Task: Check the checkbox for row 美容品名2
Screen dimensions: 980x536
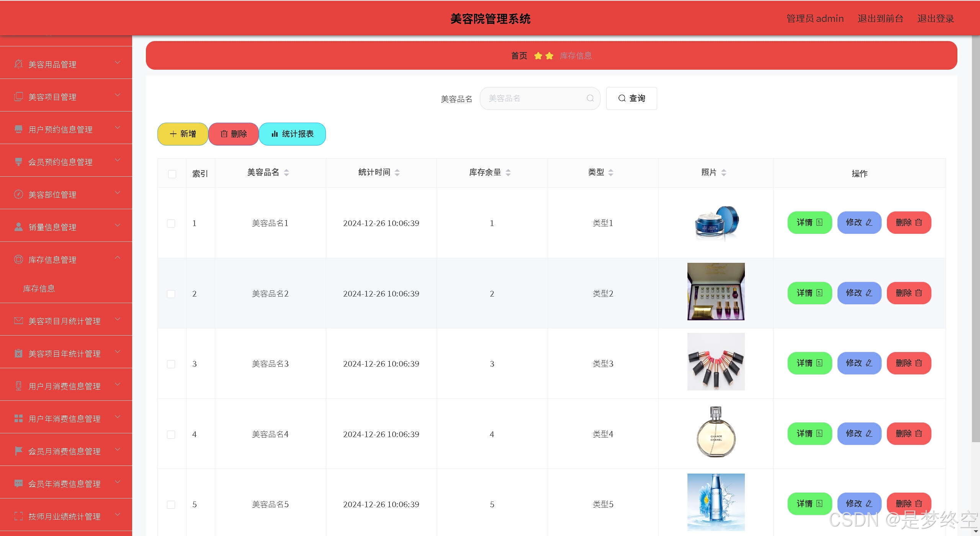Action: pyautogui.click(x=171, y=294)
